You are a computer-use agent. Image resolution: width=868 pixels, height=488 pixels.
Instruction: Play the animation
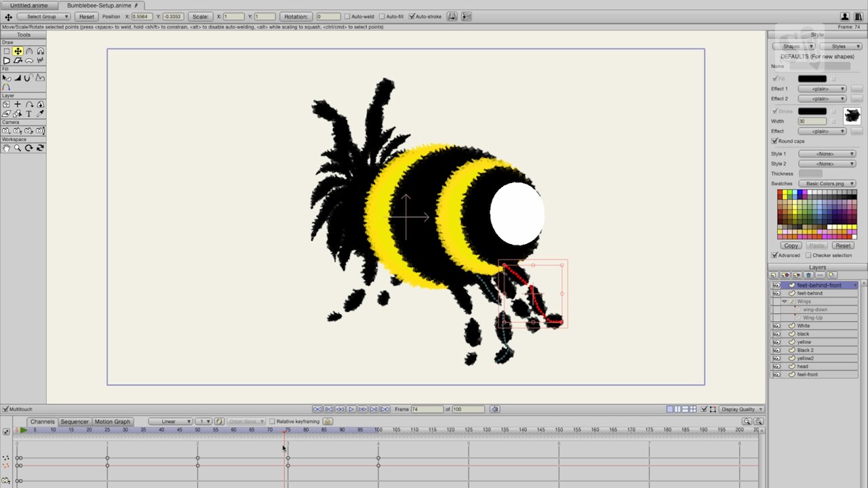[351, 409]
